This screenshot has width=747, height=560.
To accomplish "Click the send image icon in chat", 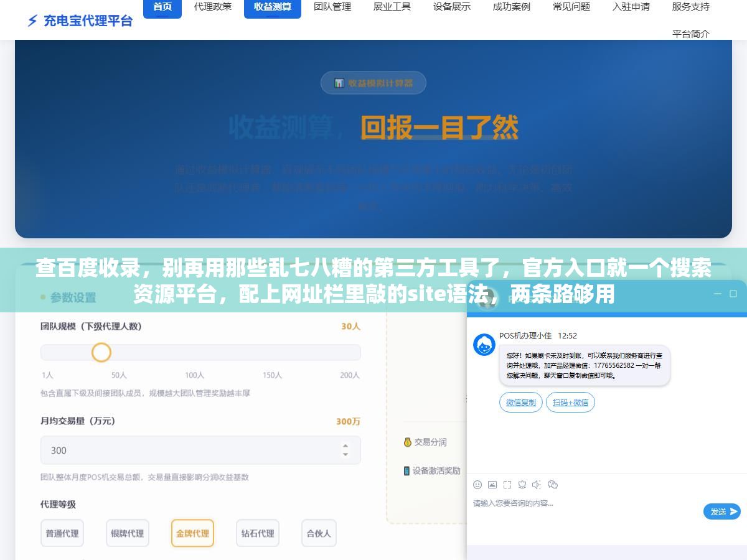I will click(492, 484).
